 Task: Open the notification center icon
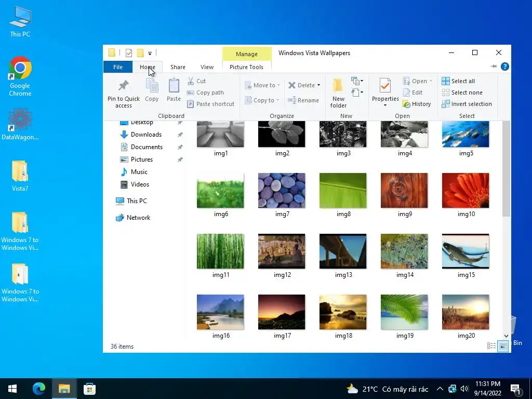(515, 389)
